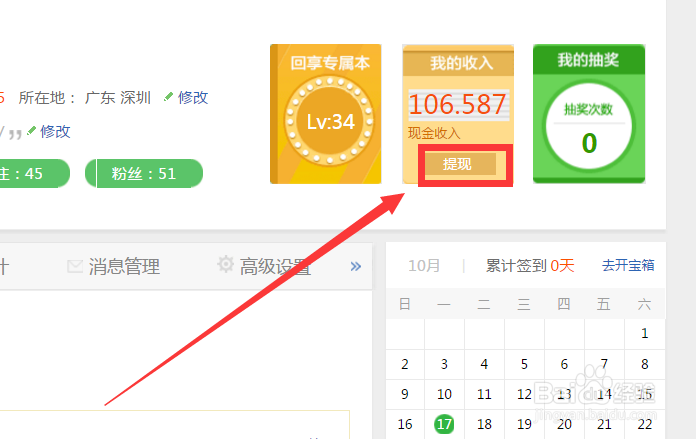Click 累计签到 0天 text
This screenshot has height=439, width=696.
pos(530,265)
